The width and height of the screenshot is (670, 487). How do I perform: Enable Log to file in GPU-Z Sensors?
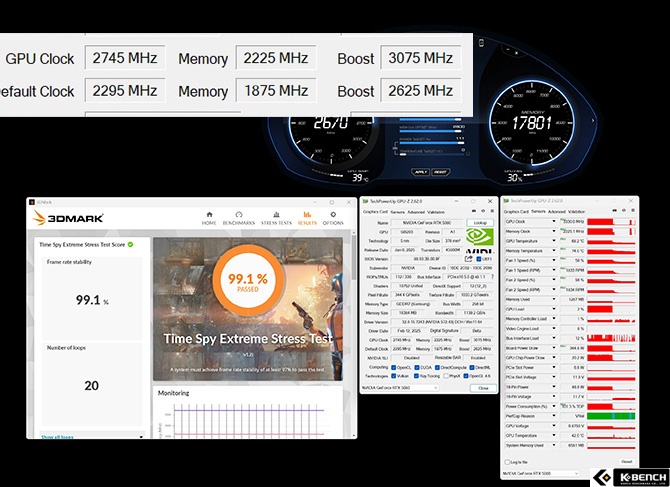click(507, 462)
